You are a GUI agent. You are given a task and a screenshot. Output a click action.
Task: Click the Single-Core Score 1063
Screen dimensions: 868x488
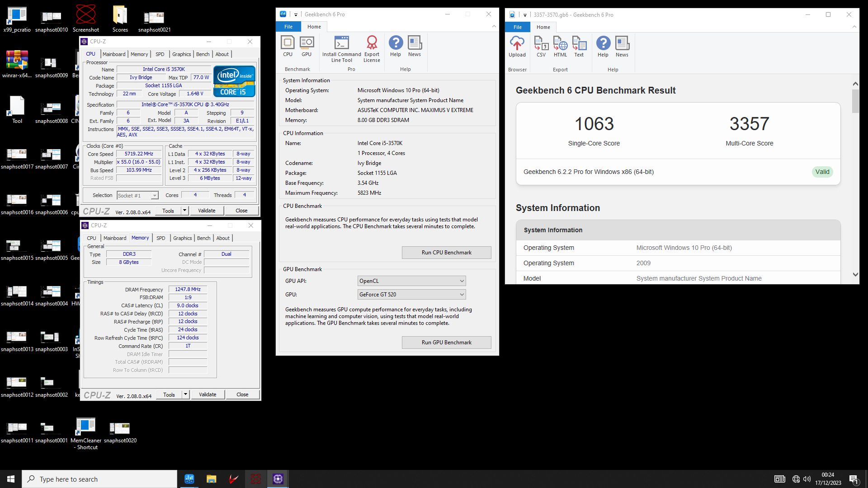[594, 124]
